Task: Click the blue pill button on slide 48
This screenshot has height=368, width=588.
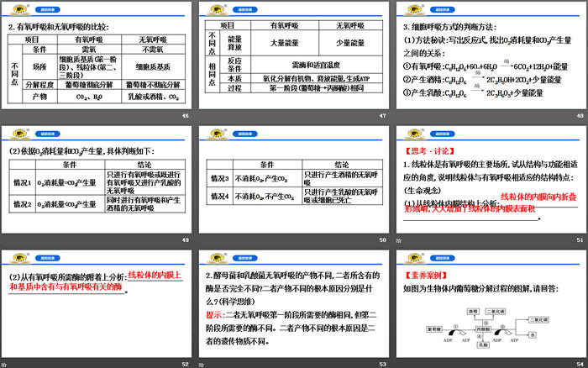Action: click(443, 9)
